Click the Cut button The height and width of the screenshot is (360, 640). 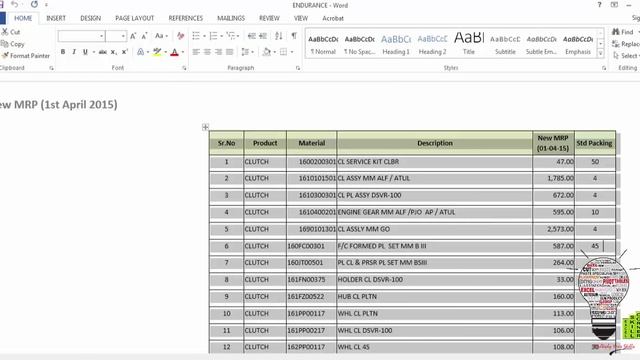pos(11,32)
